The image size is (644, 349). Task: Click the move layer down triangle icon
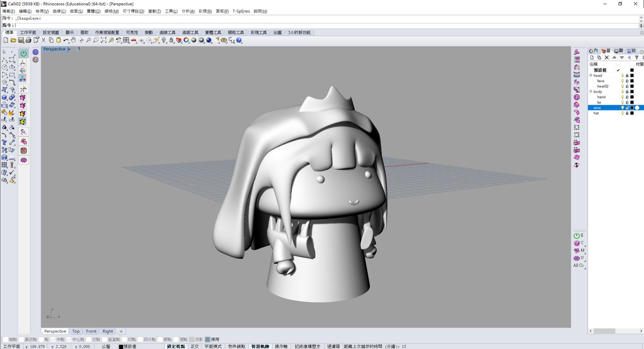(621, 57)
